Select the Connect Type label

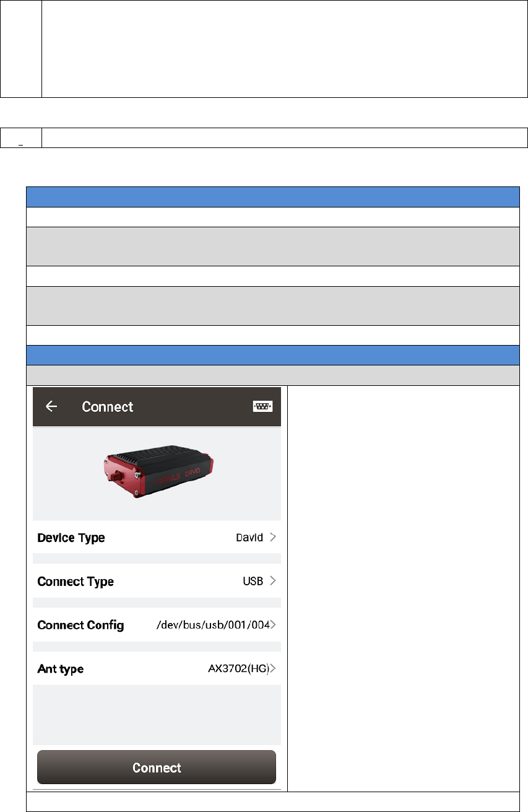[x=76, y=582]
